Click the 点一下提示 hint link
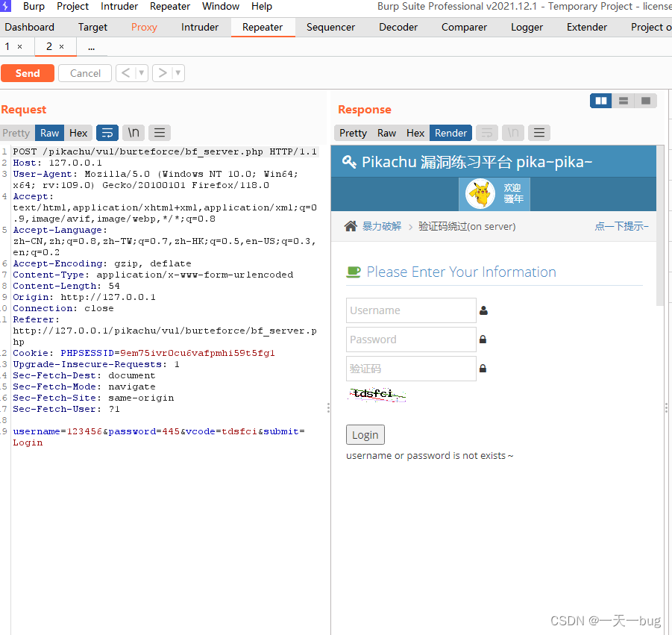 click(621, 226)
